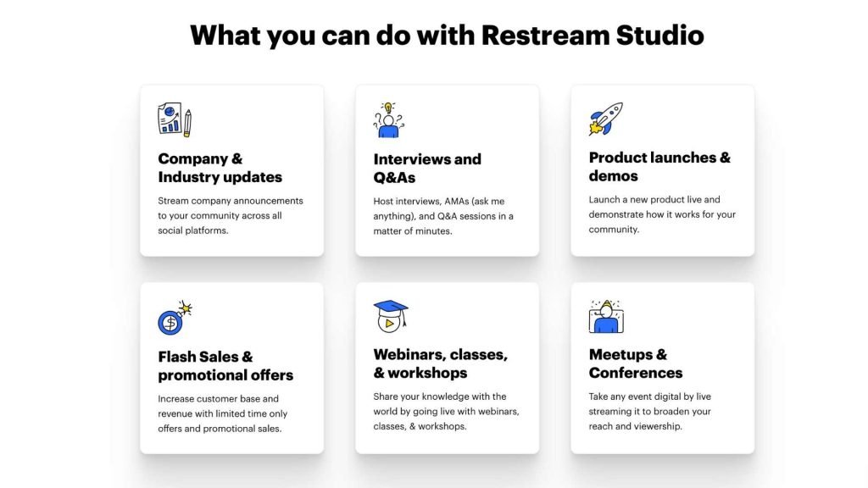Click the 'Launch a new product live' description

(x=662, y=214)
